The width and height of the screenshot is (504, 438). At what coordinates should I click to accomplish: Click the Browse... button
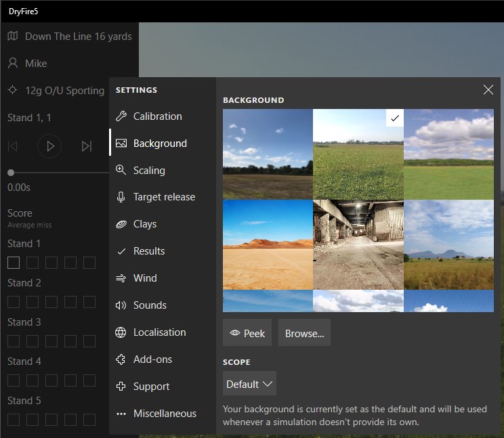(x=304, y=333)
